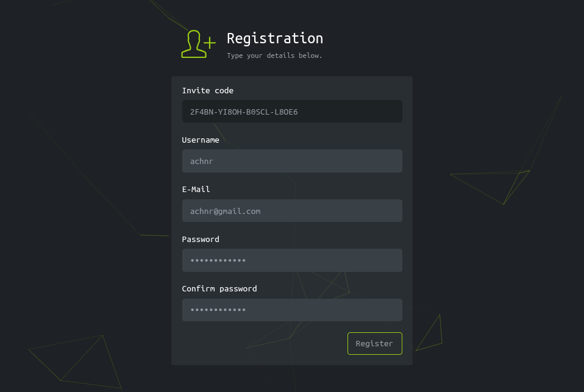Click the E-Mail label
584x392 pixels.
click(x=196, y=189)
